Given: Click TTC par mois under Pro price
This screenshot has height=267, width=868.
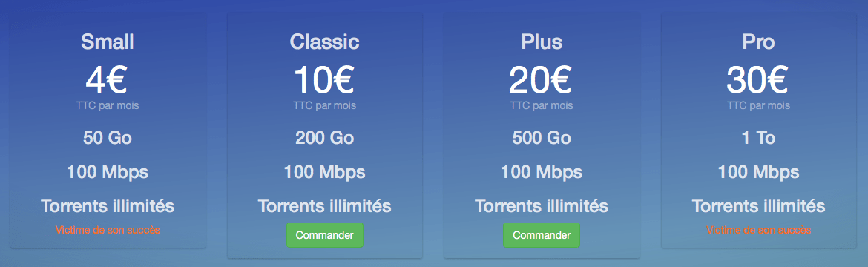Looking at the screenshot, I should tap(758, 105).
